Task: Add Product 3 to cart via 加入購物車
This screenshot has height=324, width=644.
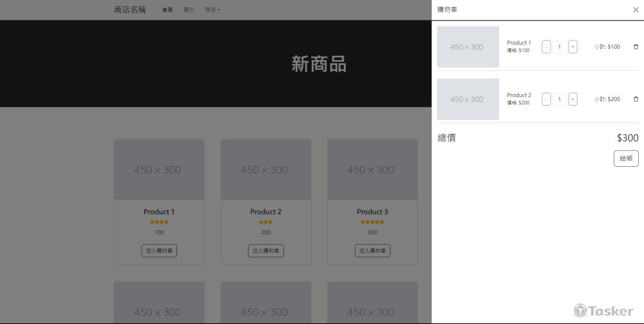Action: 372,251
